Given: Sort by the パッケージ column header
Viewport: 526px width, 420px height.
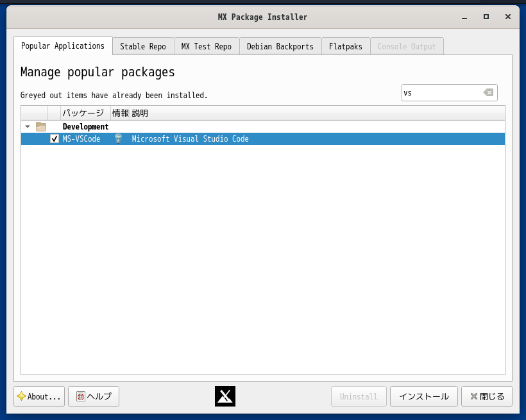Looking at the screenshot, I should [x=85, y=113].
